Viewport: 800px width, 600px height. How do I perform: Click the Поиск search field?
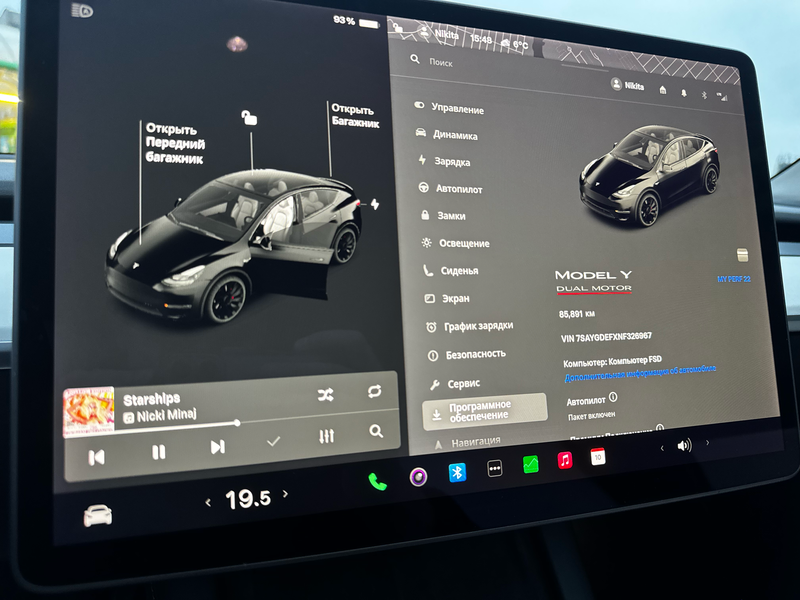[x=440, y=62]
